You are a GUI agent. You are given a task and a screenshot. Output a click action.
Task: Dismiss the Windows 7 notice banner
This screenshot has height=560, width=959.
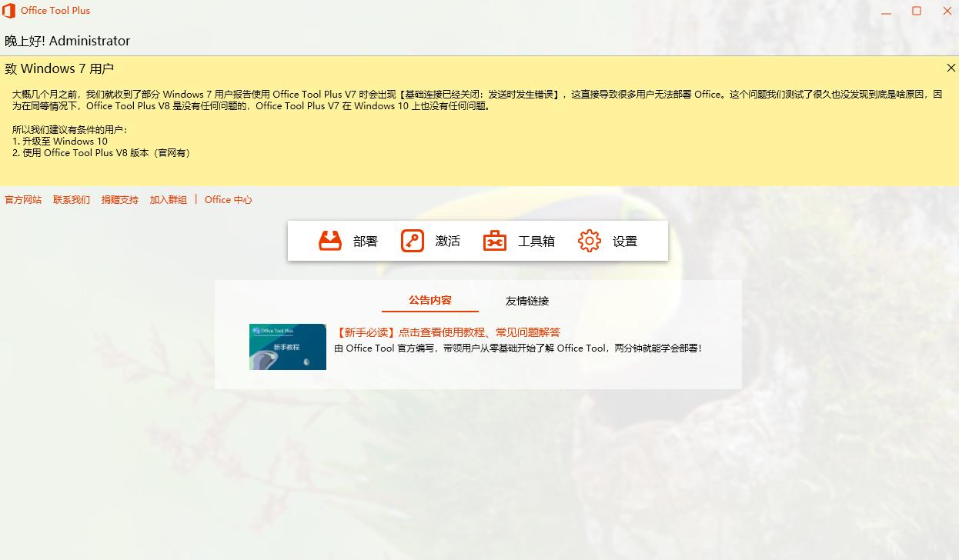point(951,68)
